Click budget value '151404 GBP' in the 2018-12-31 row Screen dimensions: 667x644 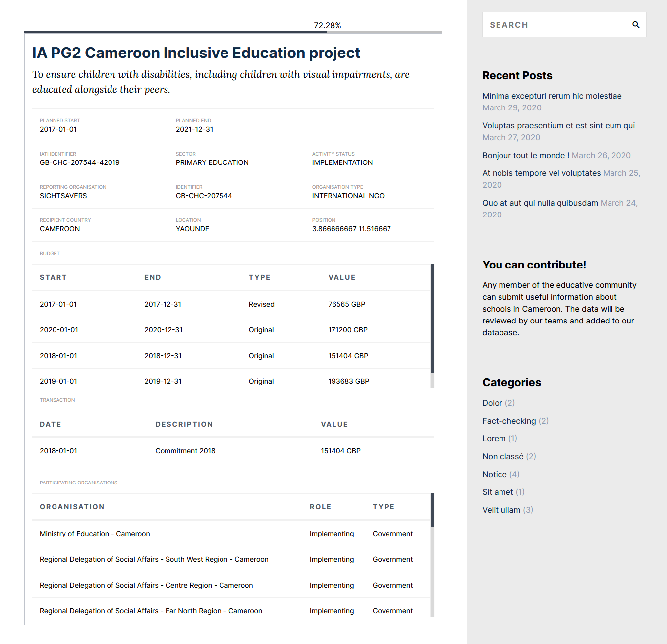(x=348, y=356)
